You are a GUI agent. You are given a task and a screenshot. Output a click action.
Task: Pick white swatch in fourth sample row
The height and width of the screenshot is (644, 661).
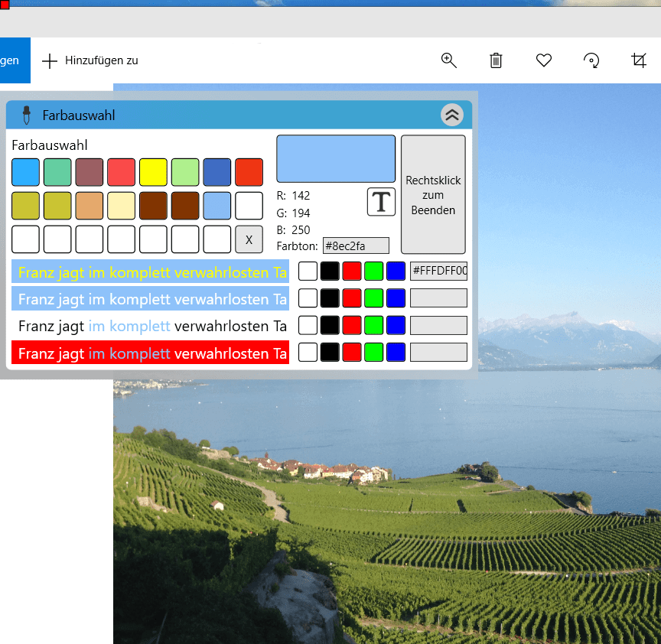(308, 352)
